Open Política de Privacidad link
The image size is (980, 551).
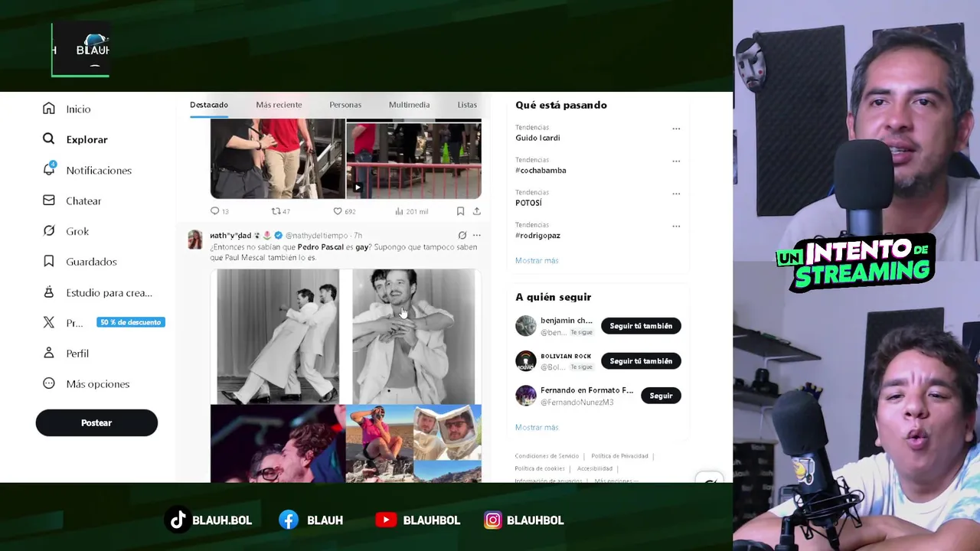coord(619,456)
